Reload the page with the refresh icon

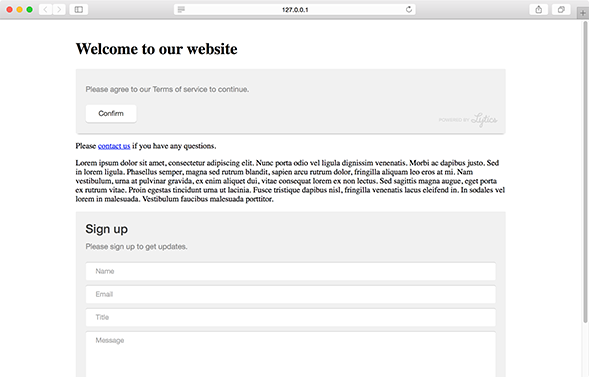pyautogui.click(x=409, y=9)
